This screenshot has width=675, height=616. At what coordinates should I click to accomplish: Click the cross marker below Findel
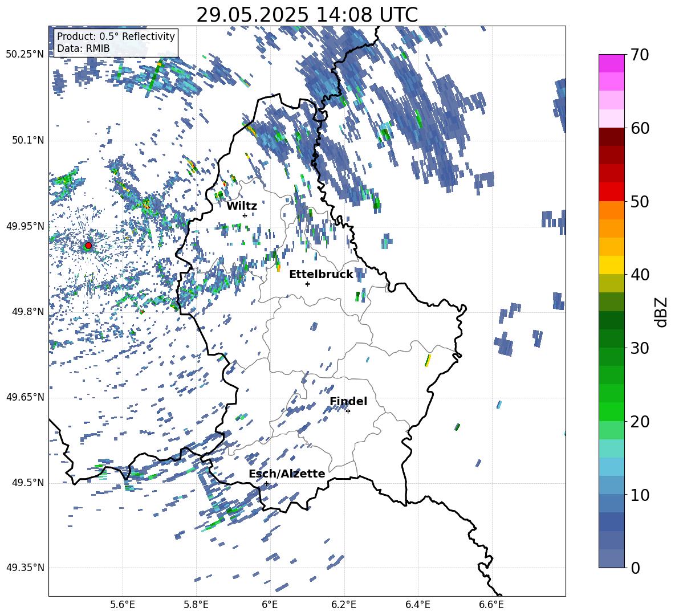point(348,411)
